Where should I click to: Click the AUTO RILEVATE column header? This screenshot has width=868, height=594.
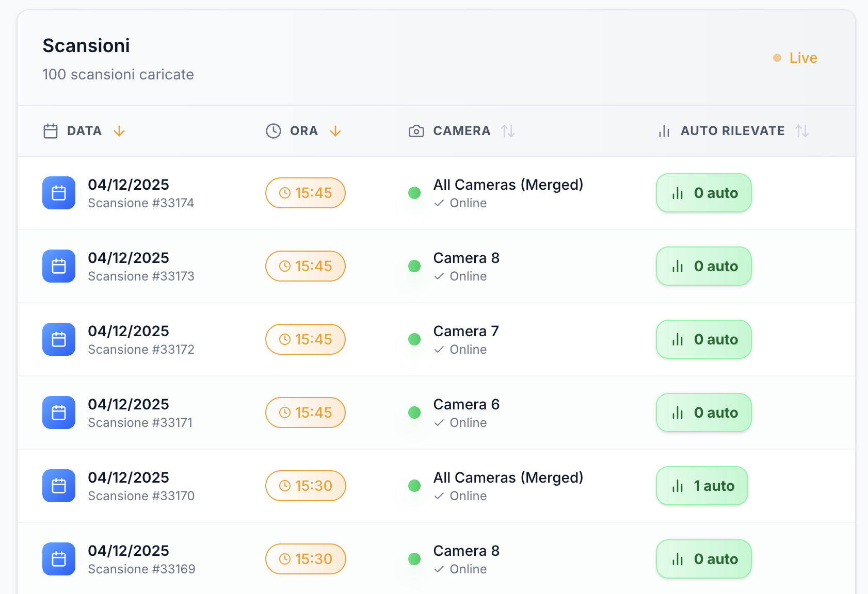coord(732,131)
